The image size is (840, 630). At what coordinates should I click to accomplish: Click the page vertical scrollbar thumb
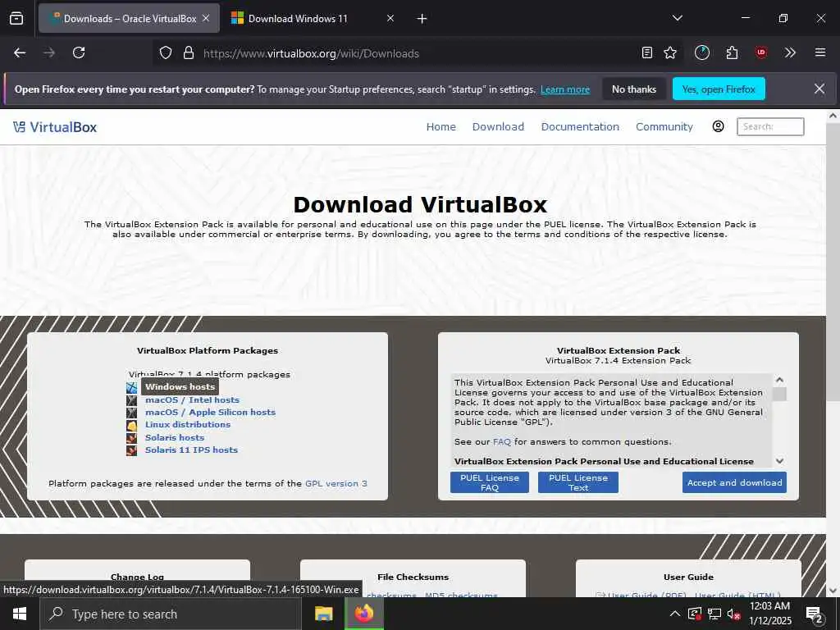click(833, 261)
